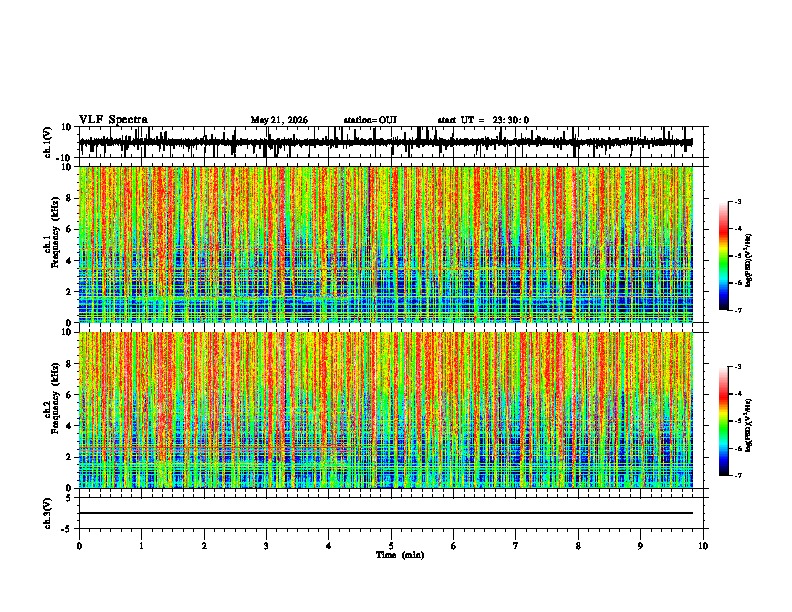Click the ch.3(V) axis label

[x=48, y=513]
